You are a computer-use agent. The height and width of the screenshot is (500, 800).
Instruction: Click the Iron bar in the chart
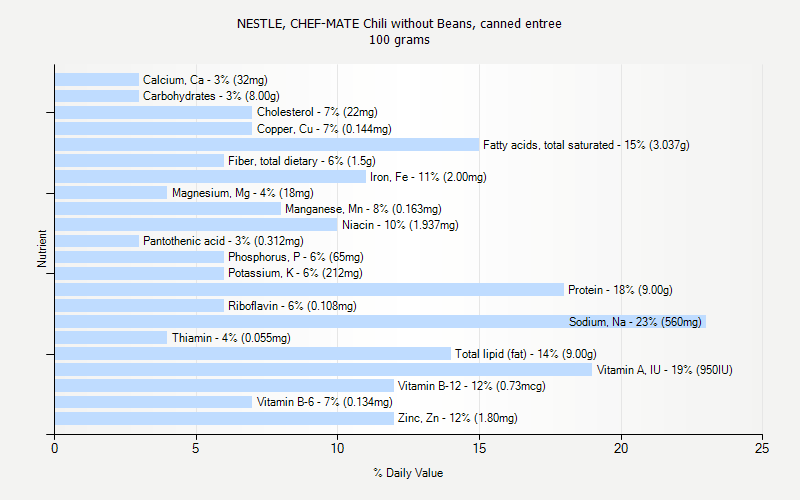210,177
